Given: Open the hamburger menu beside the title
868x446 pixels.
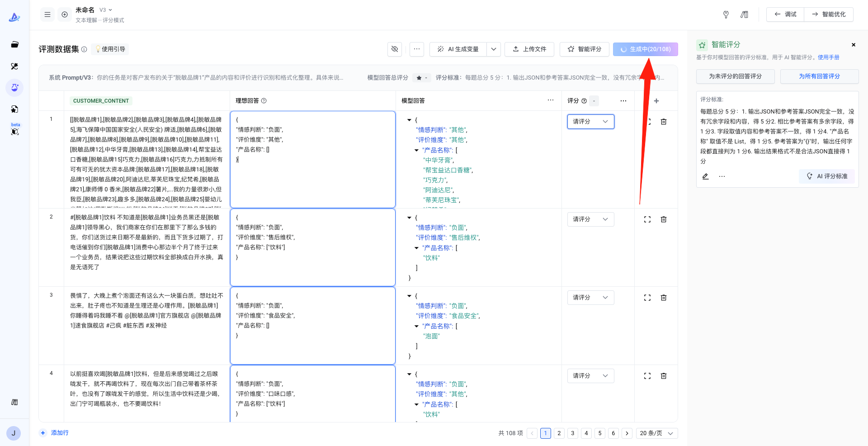Looking at the screenshot, I should pos(47,14).
